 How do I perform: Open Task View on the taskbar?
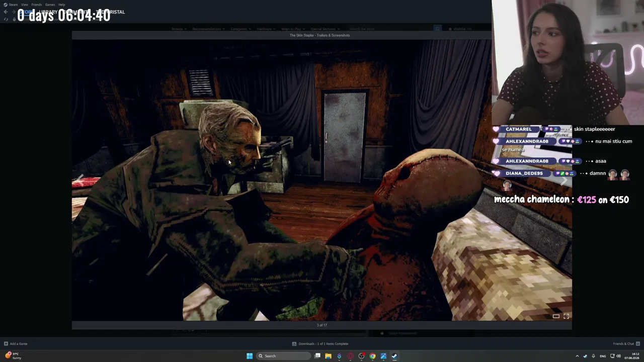click(317, 356)
